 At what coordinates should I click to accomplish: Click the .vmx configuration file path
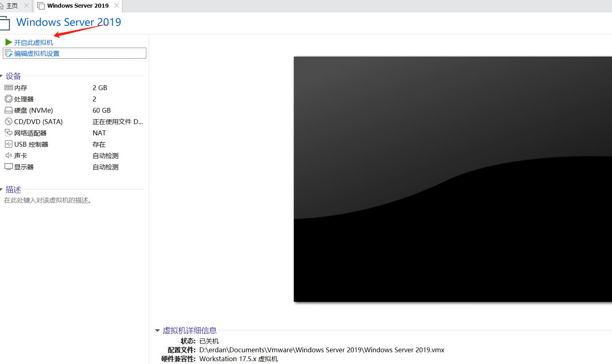322,350
